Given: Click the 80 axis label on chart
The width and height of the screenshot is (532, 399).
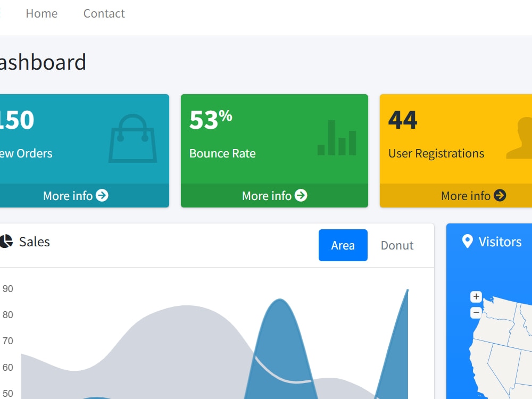Looking at the screenshot, I should 8,315.
